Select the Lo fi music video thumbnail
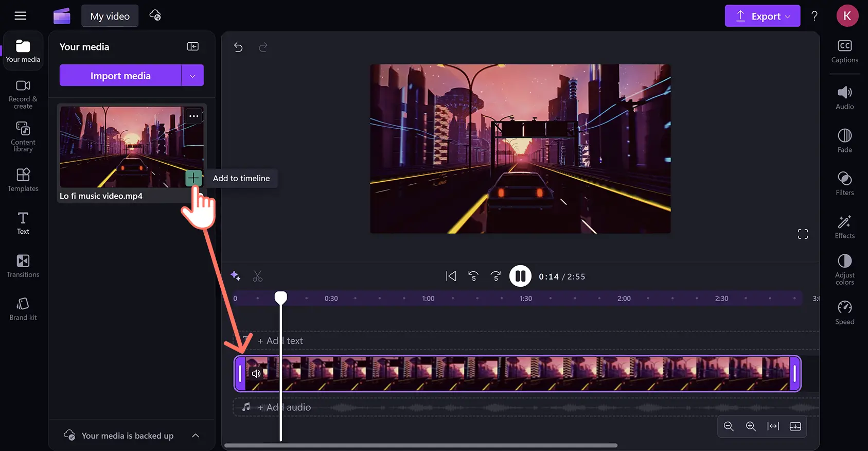The height and width of the screenshot is (451, 868). click(x=132, y=147)
